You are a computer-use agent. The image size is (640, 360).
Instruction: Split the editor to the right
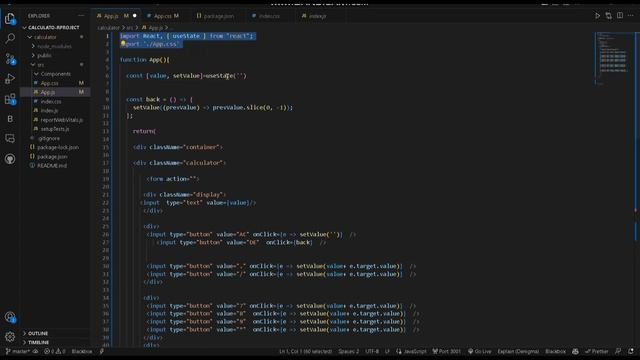pos(620,16)
